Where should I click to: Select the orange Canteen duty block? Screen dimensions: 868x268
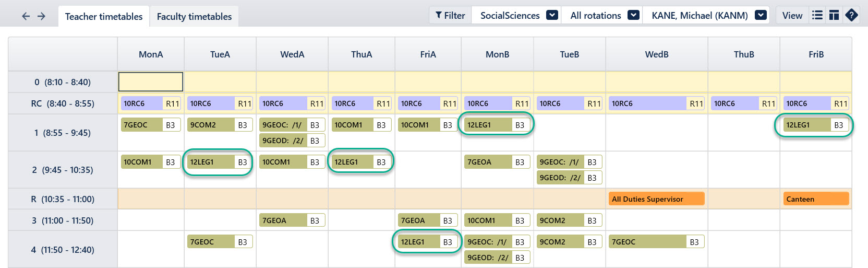click(816, 199)
